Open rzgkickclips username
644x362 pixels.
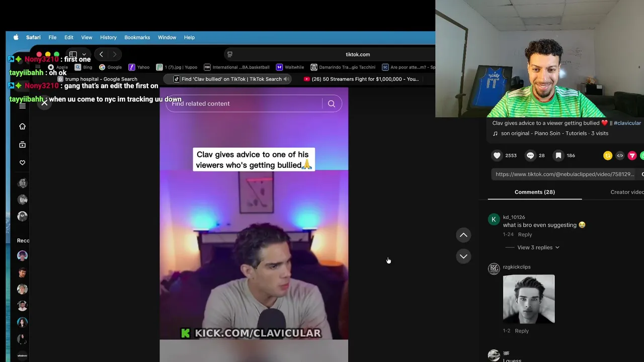(517, 267)
